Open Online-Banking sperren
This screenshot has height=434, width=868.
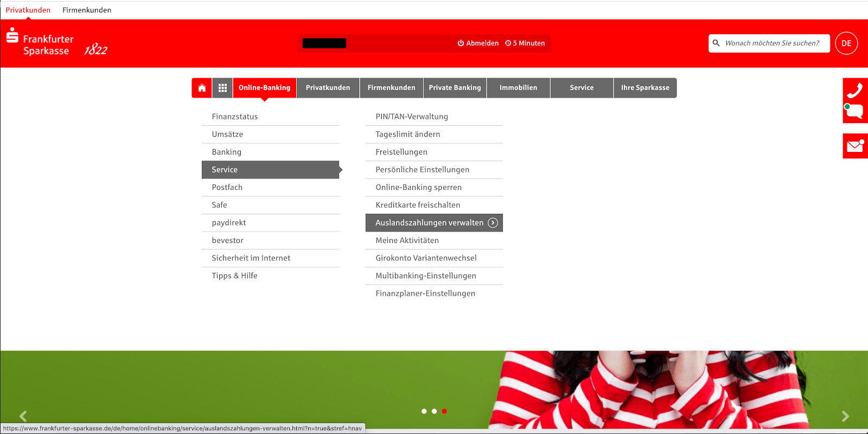(x=434, y=187)
